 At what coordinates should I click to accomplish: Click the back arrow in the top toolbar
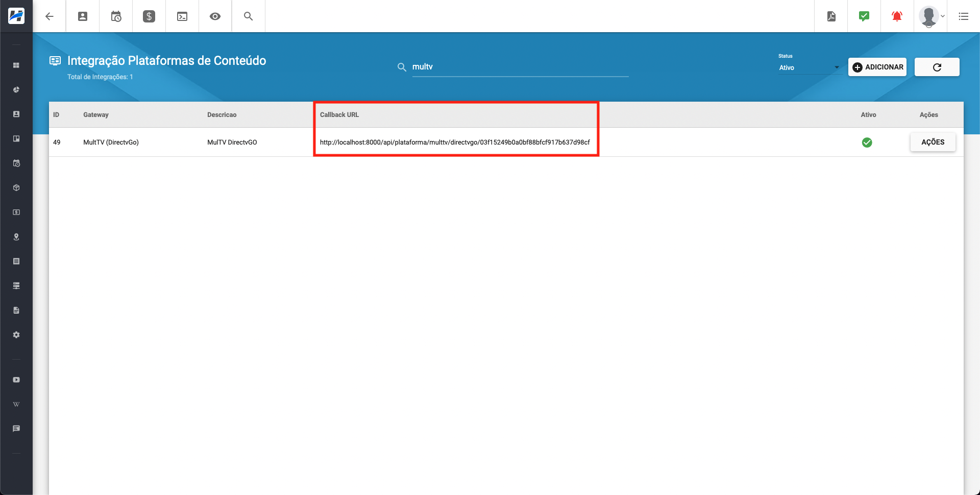click(x=50, y=16)
